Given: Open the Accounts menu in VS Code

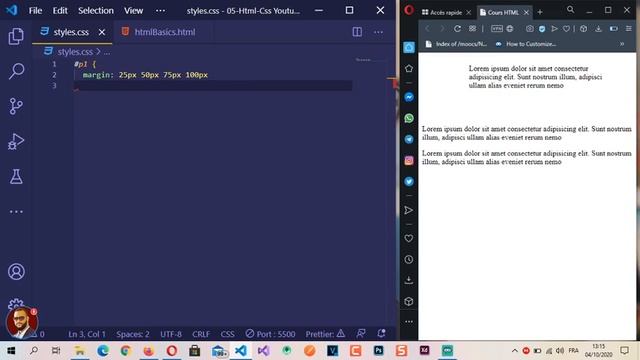Looking at the screenshot, I should [x=16, y=272].
